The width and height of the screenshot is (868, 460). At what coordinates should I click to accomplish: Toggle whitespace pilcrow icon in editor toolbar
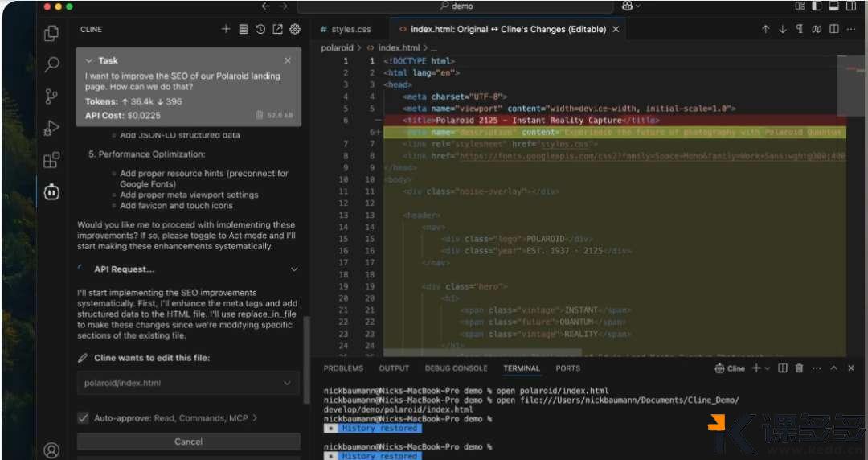tap(800, 30)
